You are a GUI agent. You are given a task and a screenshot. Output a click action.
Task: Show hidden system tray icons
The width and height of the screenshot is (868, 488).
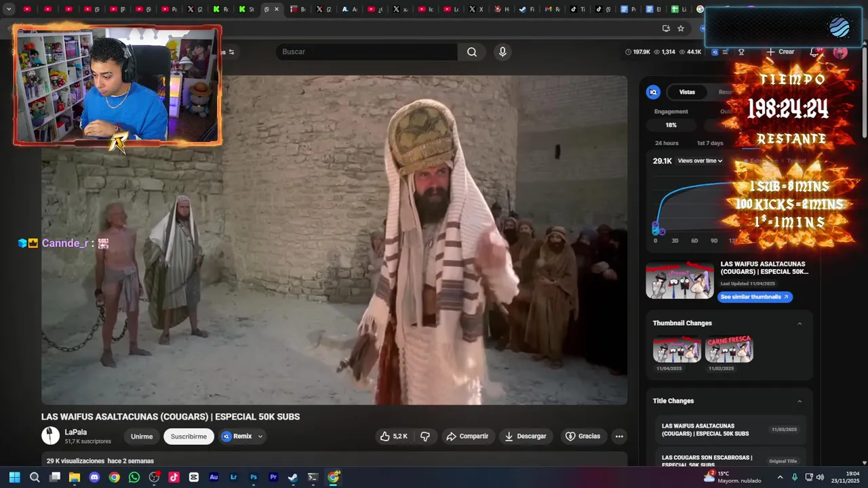[780, 477]
